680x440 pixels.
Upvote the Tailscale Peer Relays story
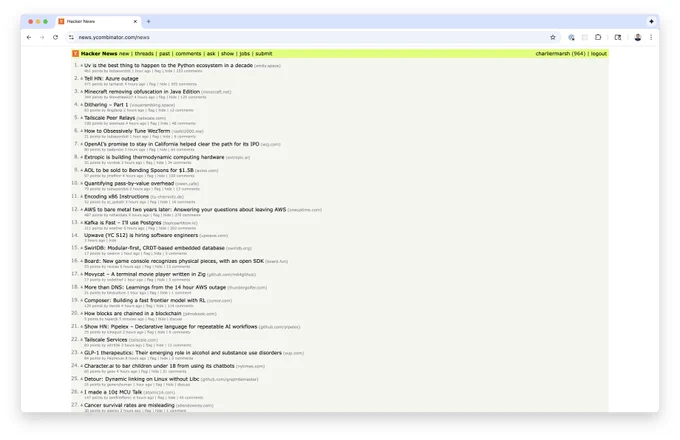tap(81, 118)
